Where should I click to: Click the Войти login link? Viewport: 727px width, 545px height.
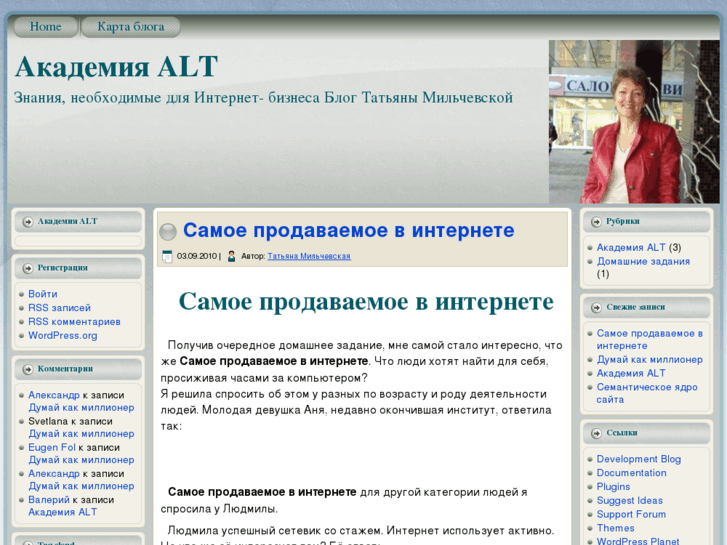43,294
